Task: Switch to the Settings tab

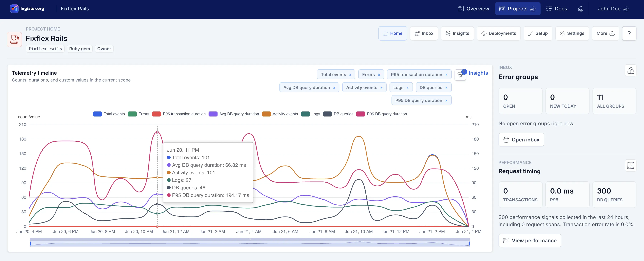Action: pos(572,33)
